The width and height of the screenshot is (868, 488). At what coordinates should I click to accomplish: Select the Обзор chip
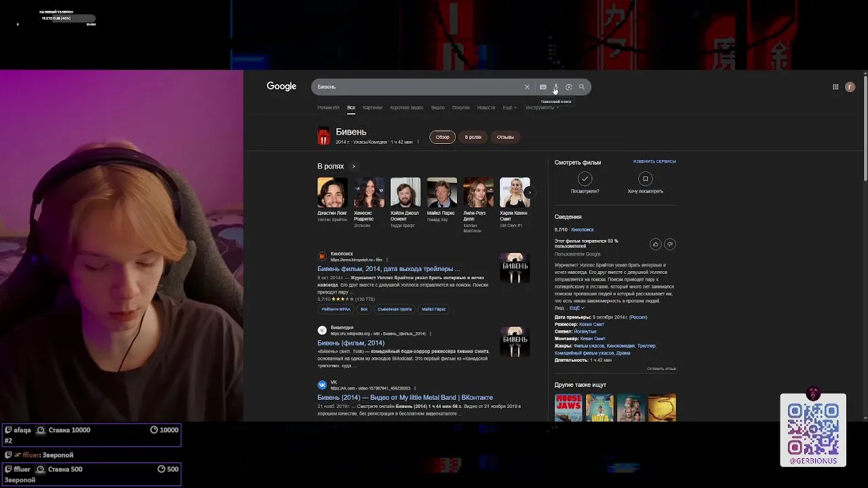click(x=443, y=137)
